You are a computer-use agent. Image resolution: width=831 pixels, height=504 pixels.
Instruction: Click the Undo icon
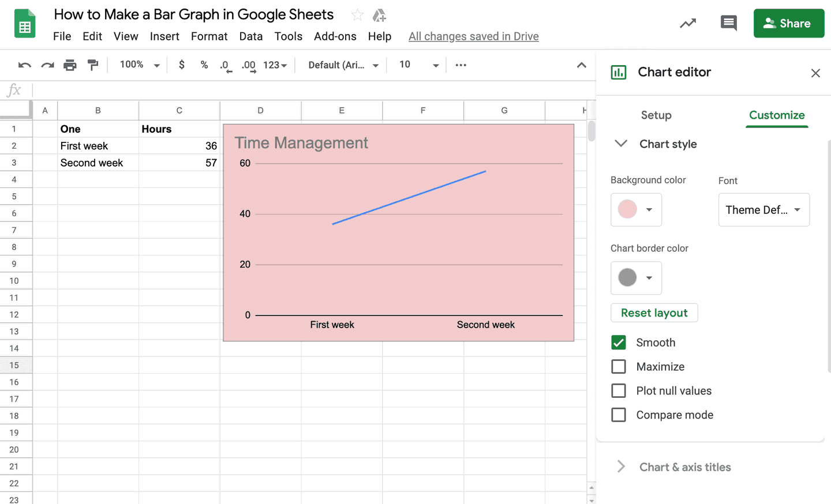click(x=24, y=65)
